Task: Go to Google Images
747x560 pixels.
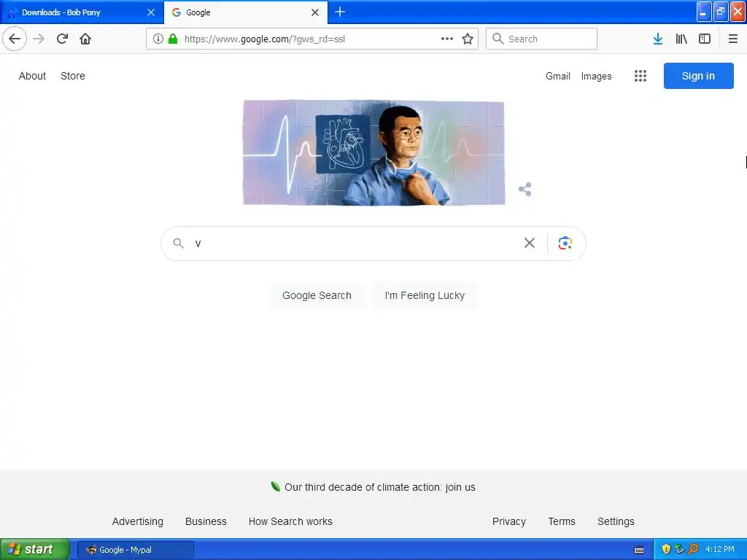Action: (596, 76)
